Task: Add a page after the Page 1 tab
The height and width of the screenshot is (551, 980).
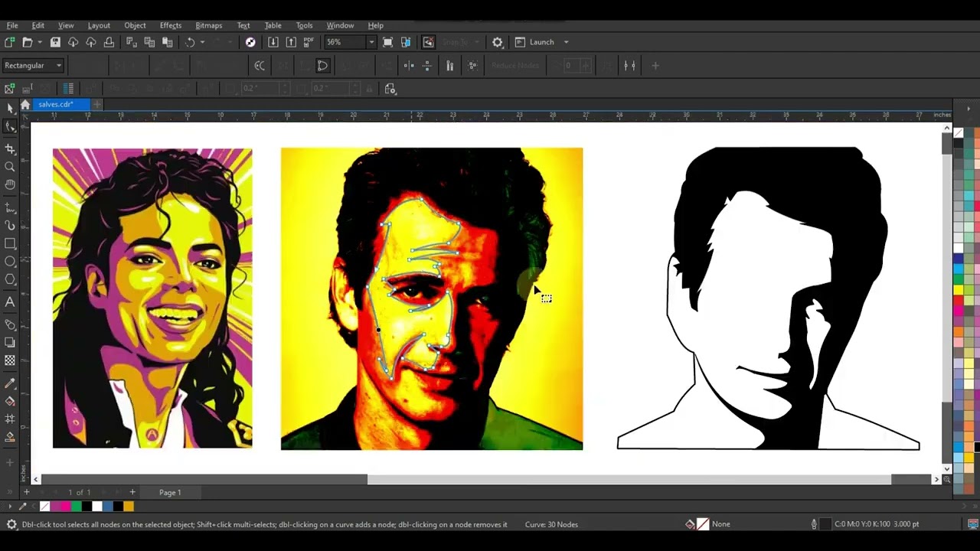Action: coord(132,492)
